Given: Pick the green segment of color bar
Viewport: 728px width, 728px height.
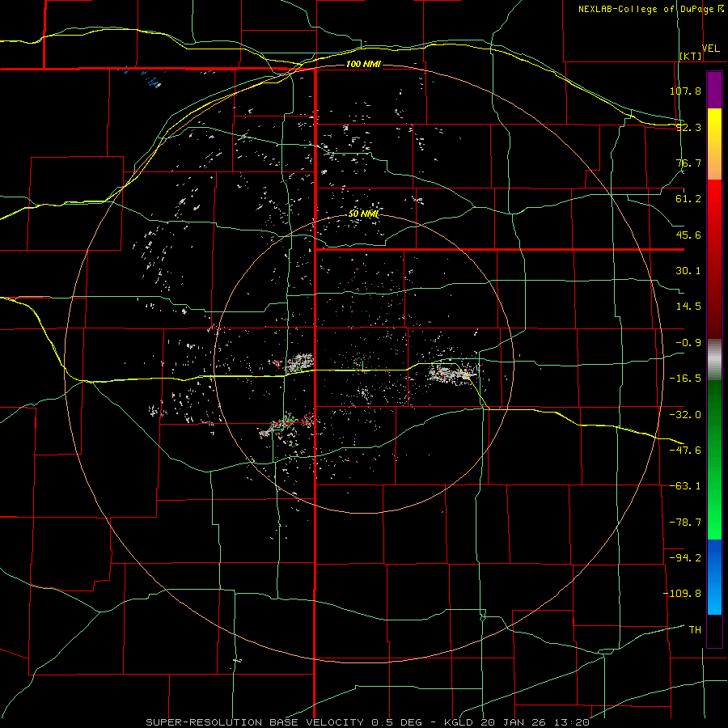Looking at the screenshot, I should [x=714, y=459].
